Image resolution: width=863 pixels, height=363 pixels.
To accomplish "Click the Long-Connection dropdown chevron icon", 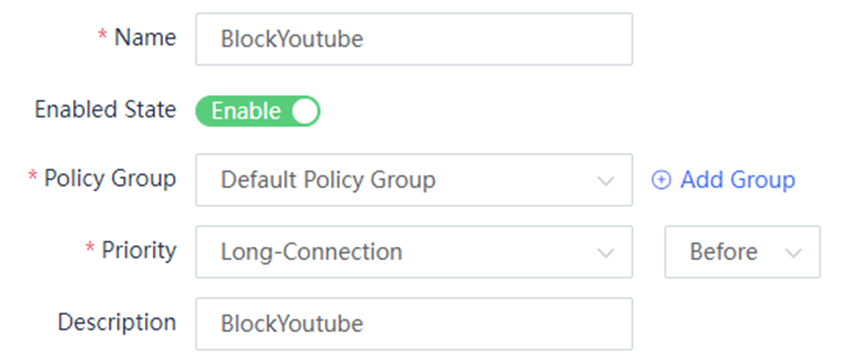I will [605, 253].
